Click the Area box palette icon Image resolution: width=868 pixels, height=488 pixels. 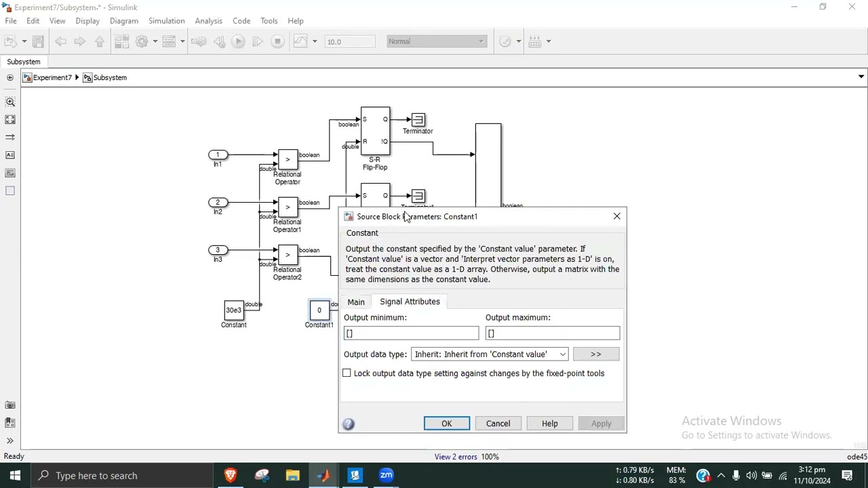click(10, 191)
